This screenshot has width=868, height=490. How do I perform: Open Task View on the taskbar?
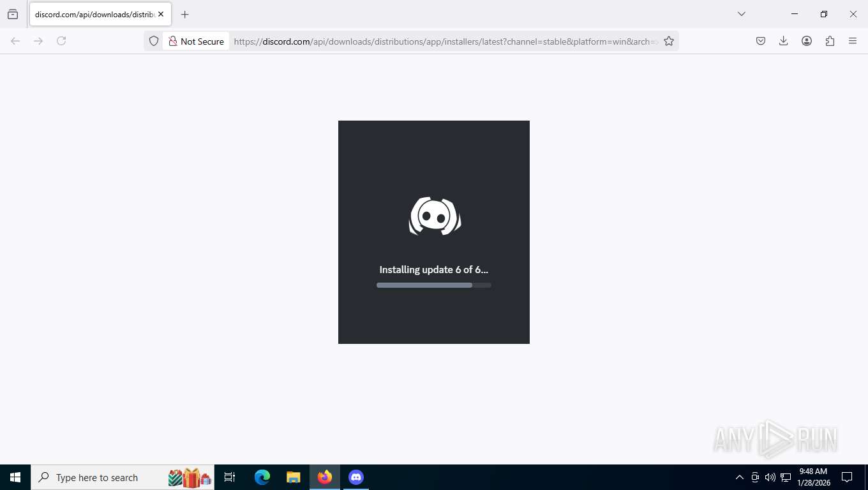(230, 477)
